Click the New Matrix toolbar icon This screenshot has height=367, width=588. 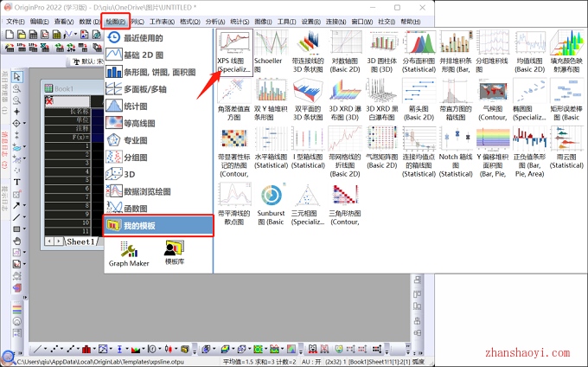pyautogui.click(x=56, y=35)
